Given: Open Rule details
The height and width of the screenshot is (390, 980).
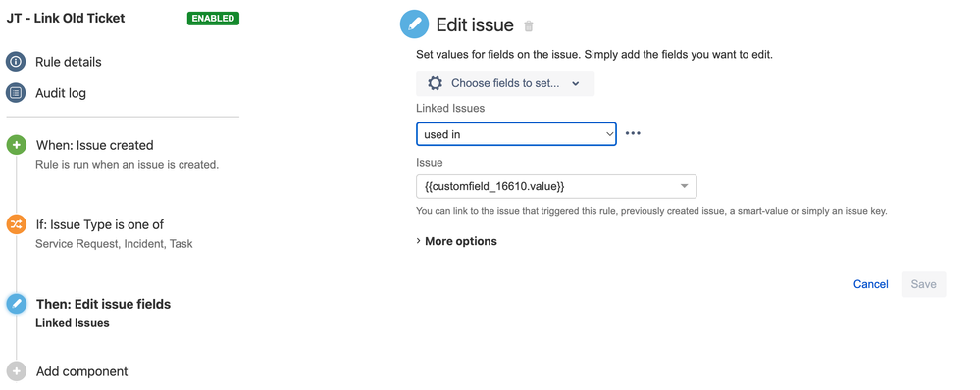Looking at the screenshot, I should (68, 62).
